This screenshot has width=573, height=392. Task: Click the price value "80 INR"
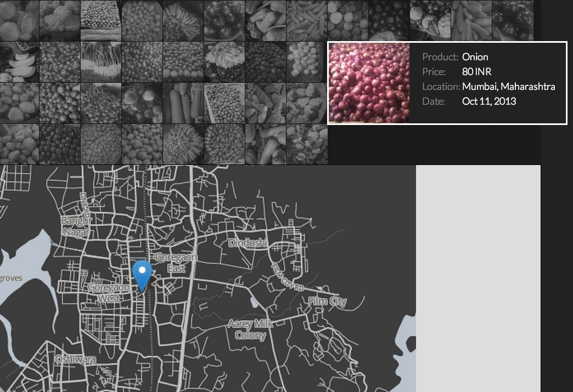pyautogui.click(x=477, y=71)
